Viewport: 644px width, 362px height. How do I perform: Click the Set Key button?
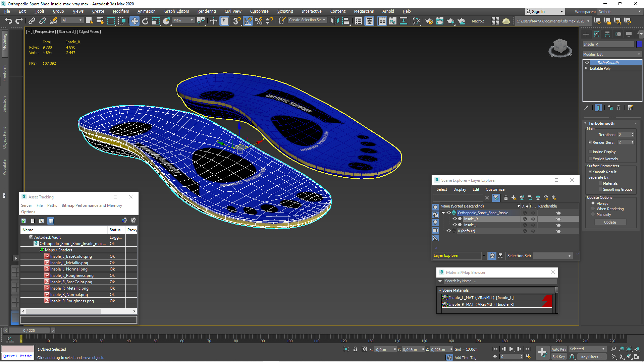pos(558,357)
